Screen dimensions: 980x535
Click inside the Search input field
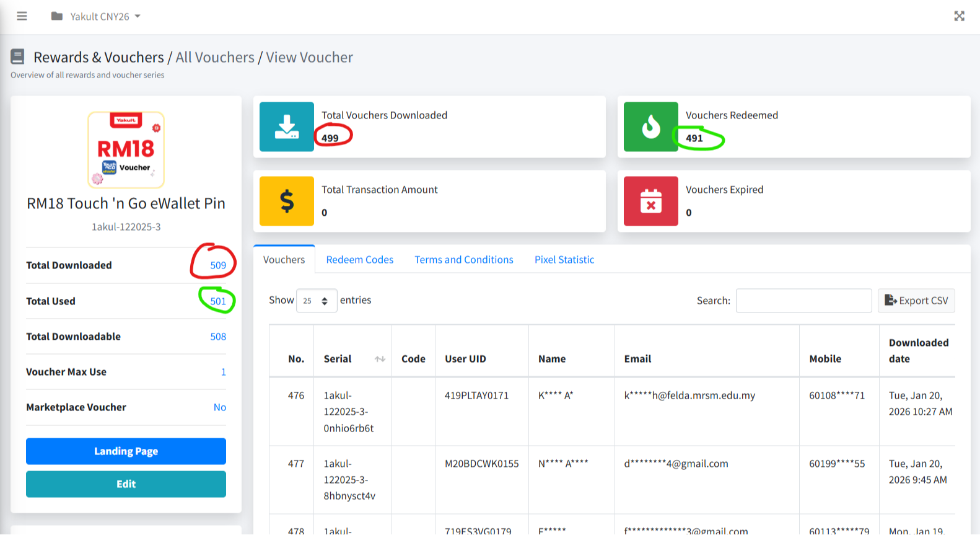pyautogui.click(x=804, y=301)
